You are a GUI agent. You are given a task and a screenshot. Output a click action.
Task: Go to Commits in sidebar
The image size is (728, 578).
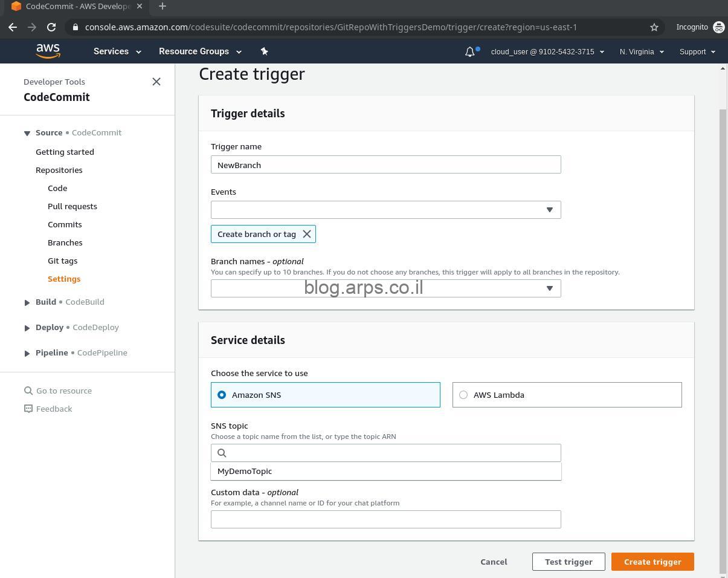point(65,224)
